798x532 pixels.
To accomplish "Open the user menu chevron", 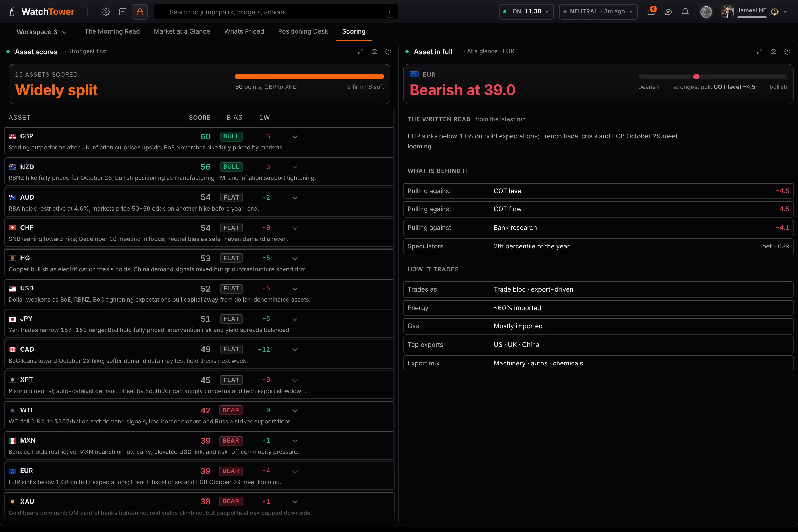I will click(785, 12).
